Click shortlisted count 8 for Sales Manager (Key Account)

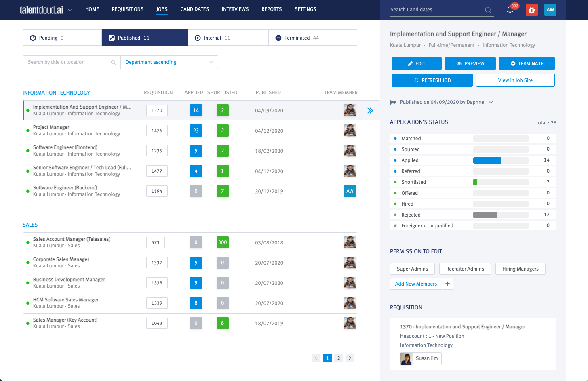(x=223, y=323)
